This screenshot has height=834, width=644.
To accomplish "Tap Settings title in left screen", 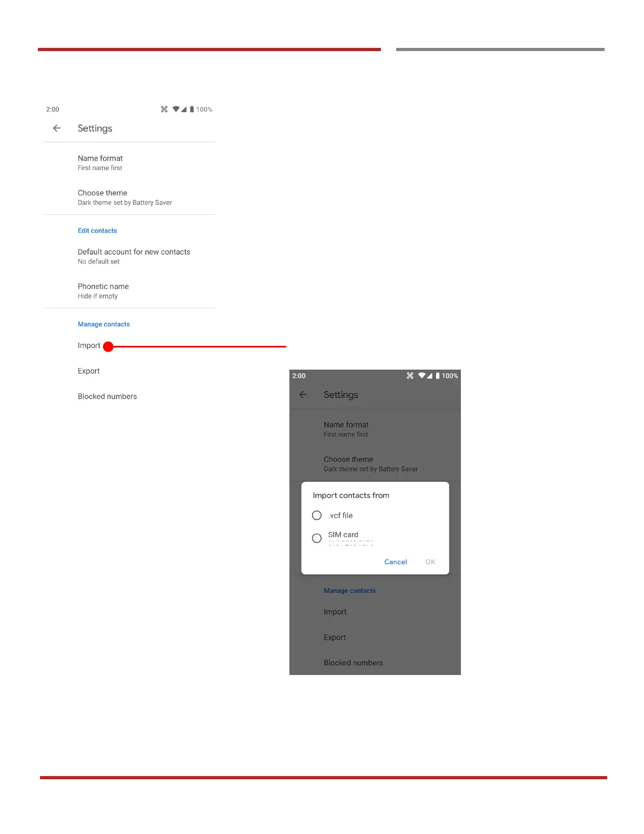I will coord(95,128).
